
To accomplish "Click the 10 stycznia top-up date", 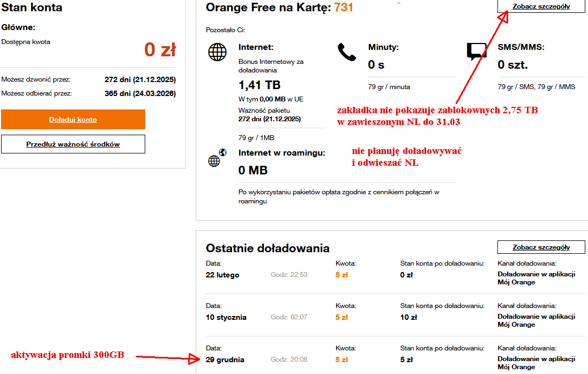I will click(x=226, y=317).
